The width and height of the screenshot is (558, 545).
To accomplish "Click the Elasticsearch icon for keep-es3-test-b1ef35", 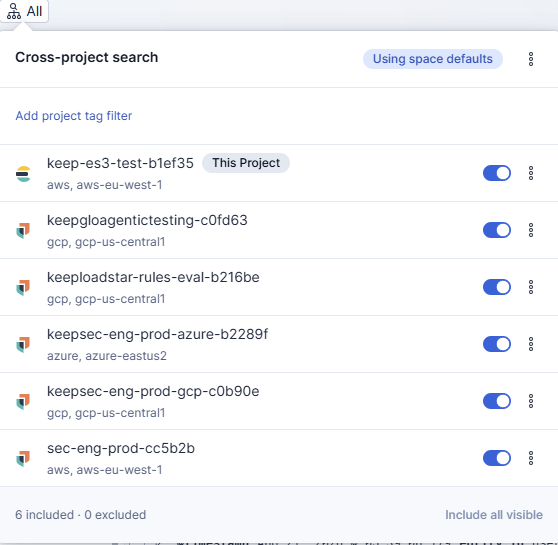I will pos(23,174).
